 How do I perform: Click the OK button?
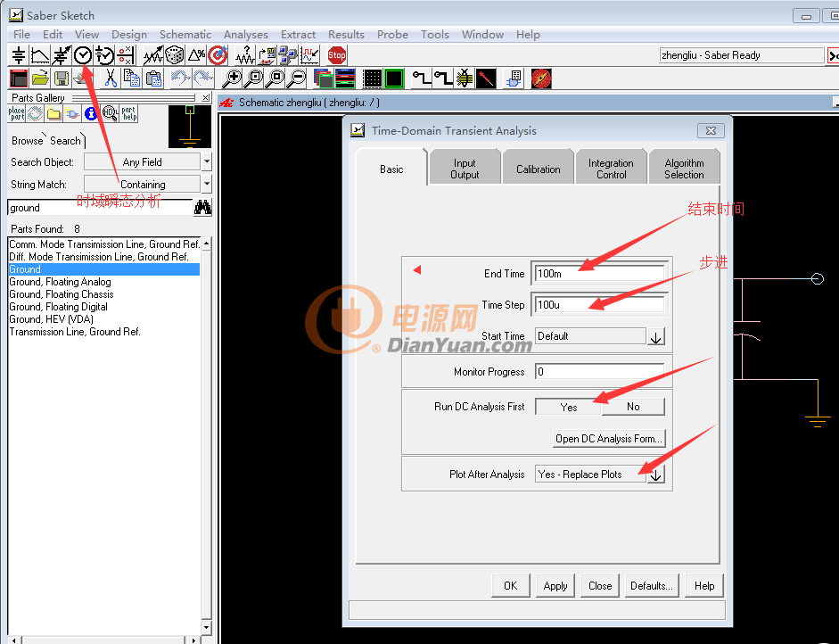point(511,586)
